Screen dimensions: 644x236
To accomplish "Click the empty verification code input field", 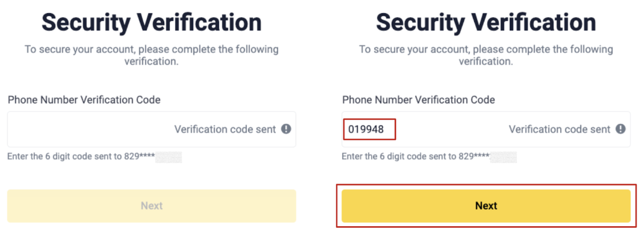I will point(87,130).
